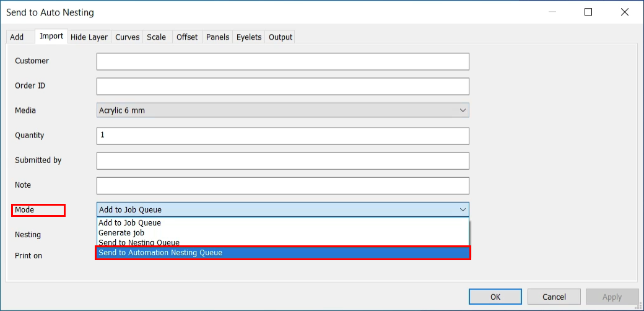
Task: Click the Quantity field
Action: click(x=282, y=136)
